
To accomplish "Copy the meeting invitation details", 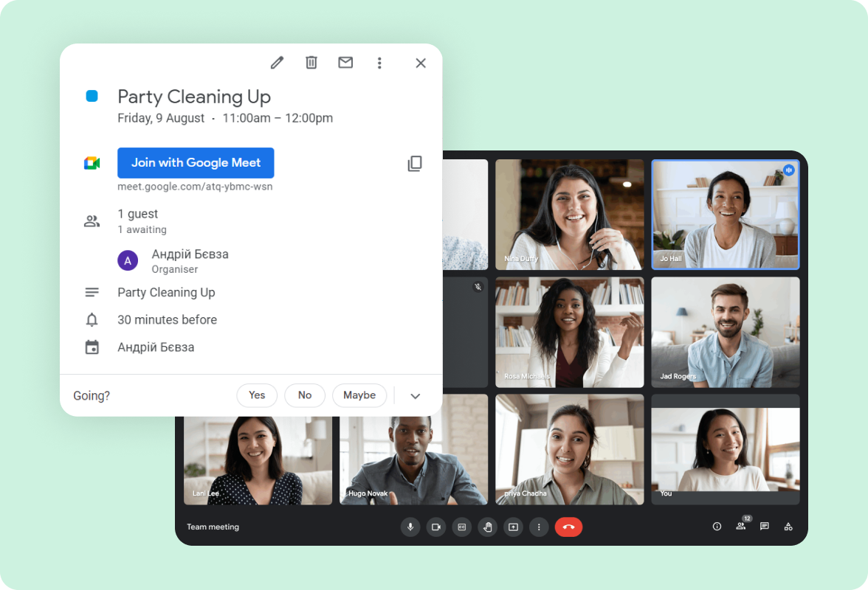I will [415, 163].
